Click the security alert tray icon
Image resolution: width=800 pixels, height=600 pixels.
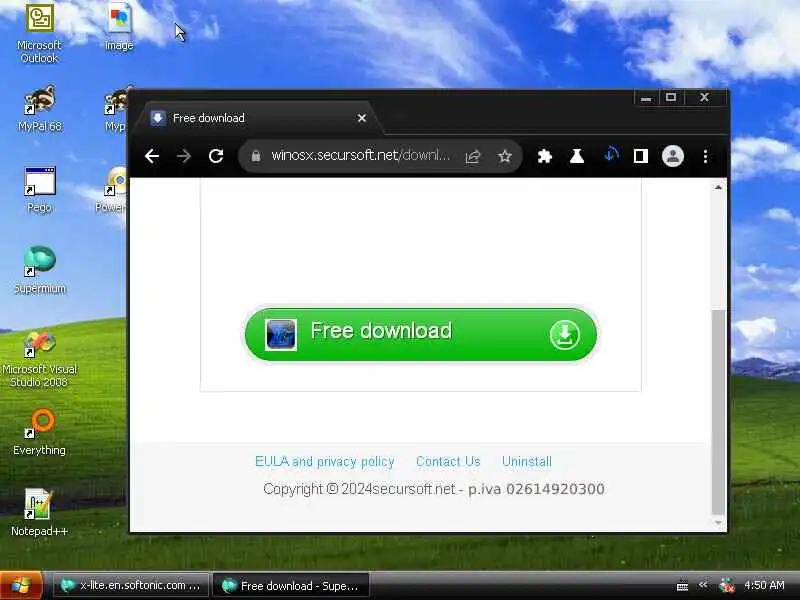tap(727, 585)
